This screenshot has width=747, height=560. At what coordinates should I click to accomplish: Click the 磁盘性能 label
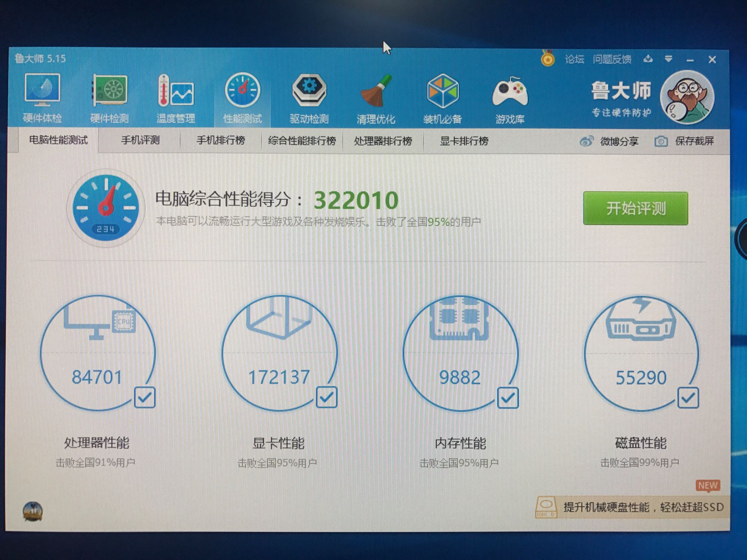click(x=641, y=443)
